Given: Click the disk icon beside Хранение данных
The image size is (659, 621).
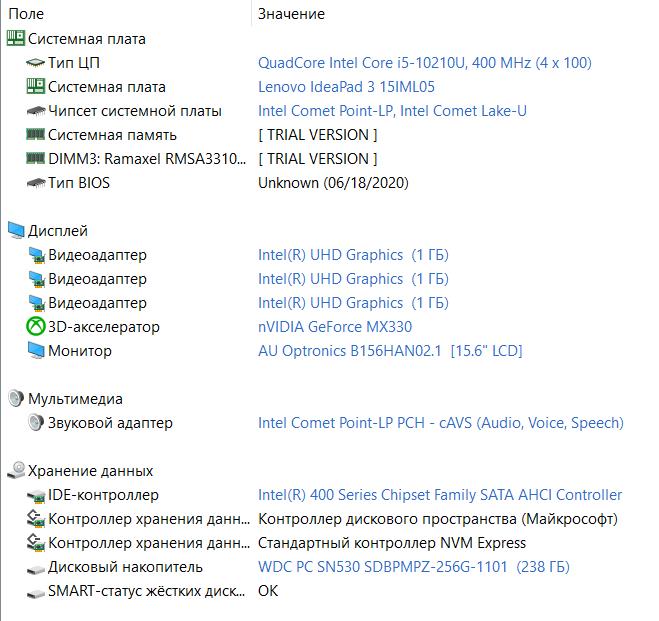Looking at the screenshot, I should 16,471.
